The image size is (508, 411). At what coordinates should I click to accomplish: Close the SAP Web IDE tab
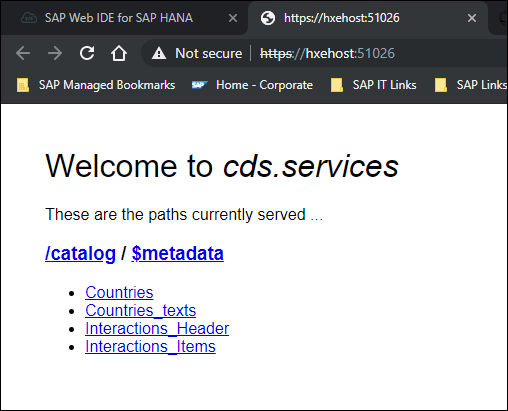[233, 18]
